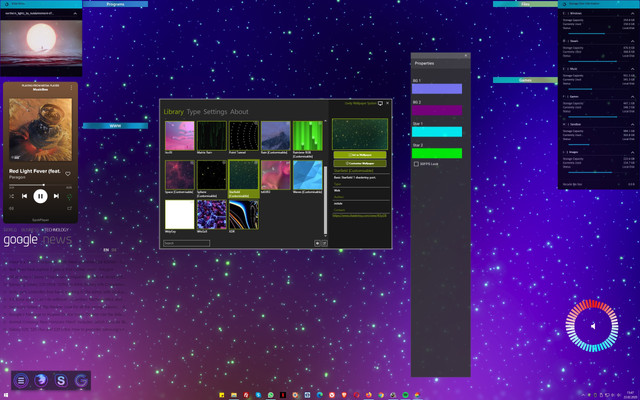Open Spotify from the taskbar
Viewport: 640px width, 400px height.
(x=405, y=395)
